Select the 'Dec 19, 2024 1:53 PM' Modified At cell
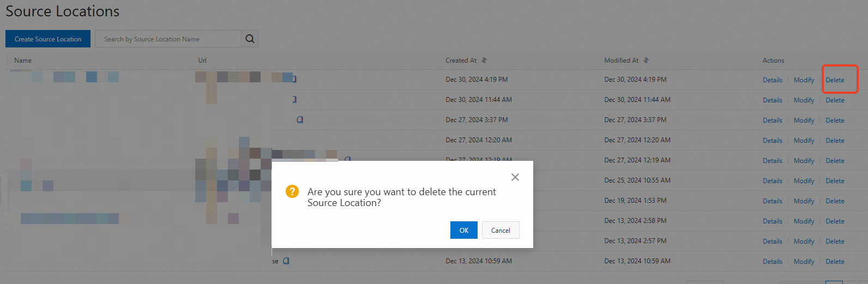The width and height of the screenshot is (868, 284). (635, 201)
